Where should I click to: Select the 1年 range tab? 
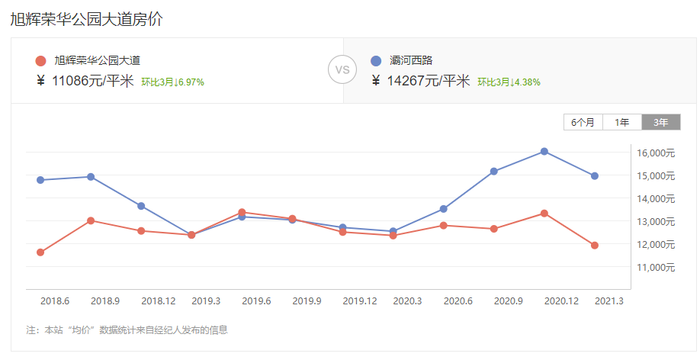point(622,122)
